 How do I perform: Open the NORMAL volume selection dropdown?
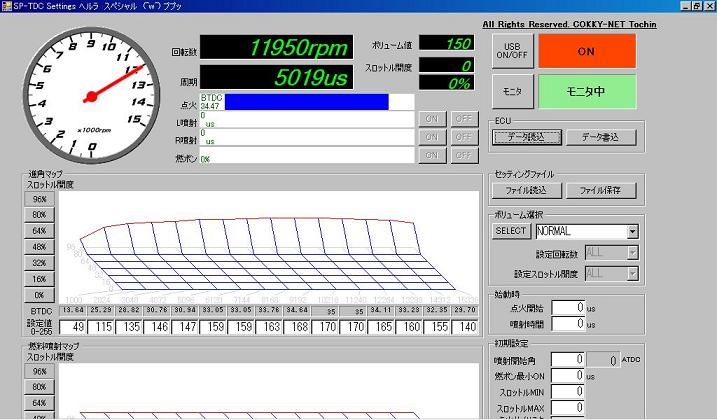(x=632, y=232)
